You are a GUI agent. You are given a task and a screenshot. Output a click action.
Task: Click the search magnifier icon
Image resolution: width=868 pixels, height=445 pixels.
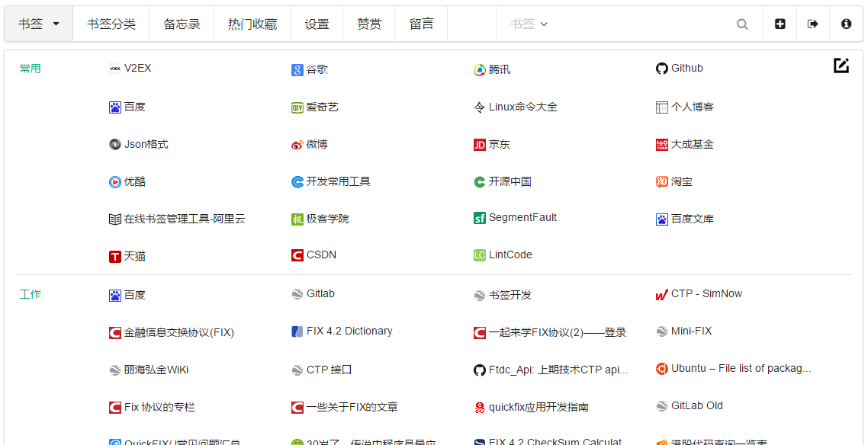pyautogui.click(x=742, y=24)
